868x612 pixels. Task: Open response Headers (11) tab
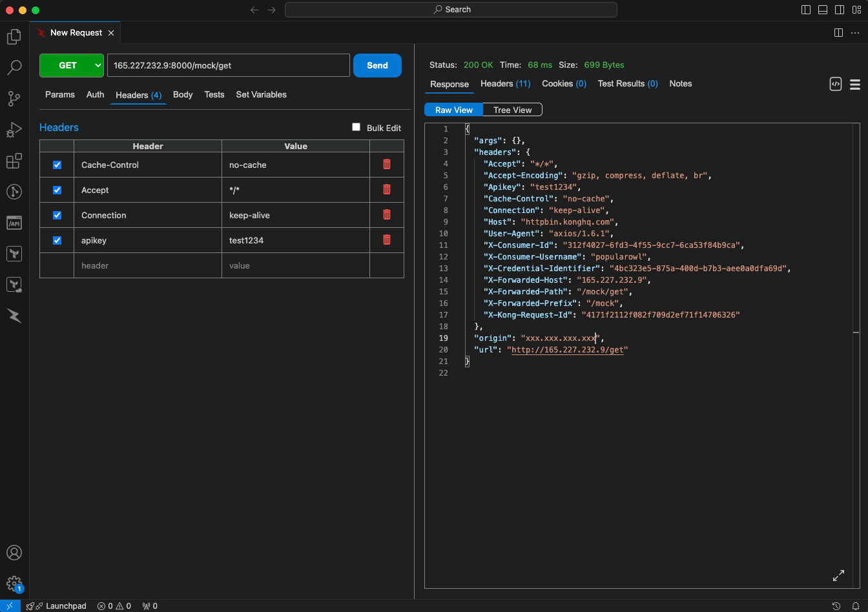pyautogui.click(x=506, y=83)
